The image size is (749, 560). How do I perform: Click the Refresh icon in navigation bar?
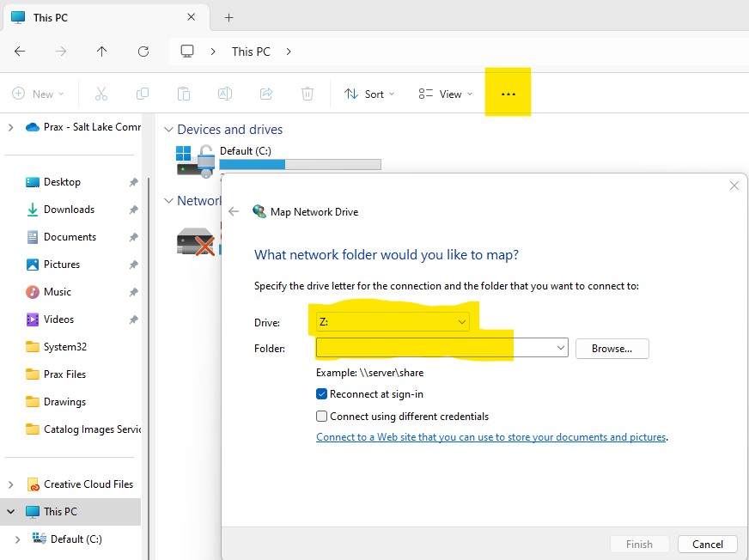143,52
